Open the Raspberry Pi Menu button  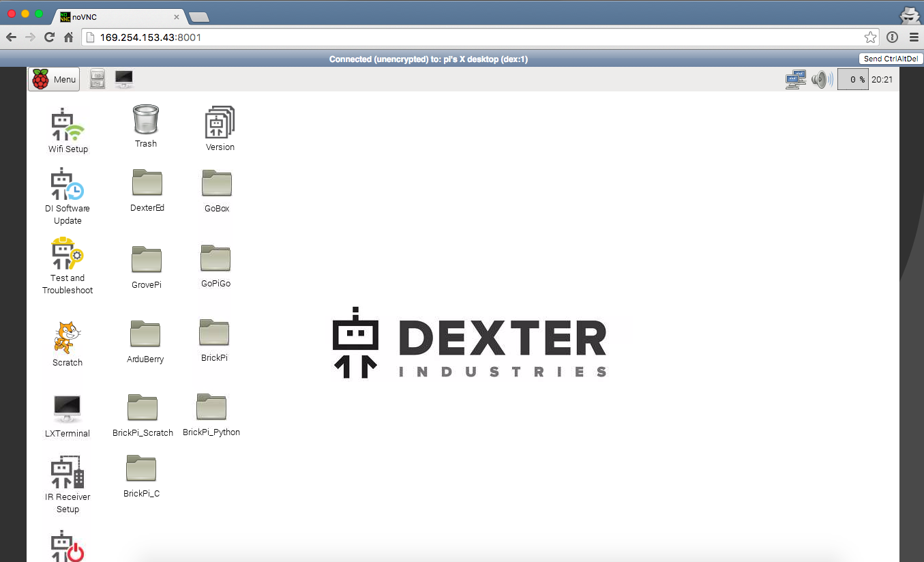54,79
